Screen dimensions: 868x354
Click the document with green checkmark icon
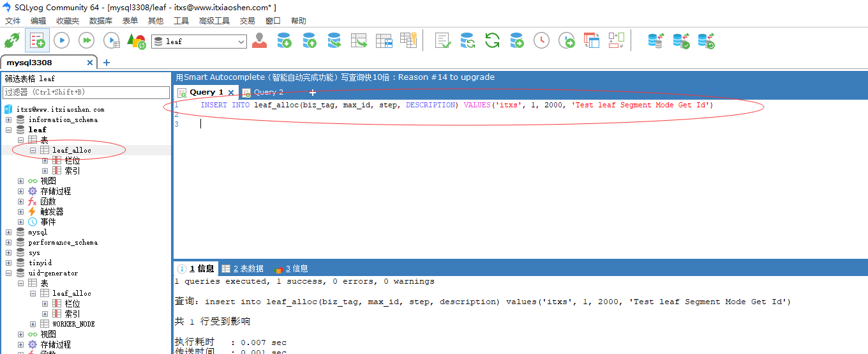[x=443, y=41]
